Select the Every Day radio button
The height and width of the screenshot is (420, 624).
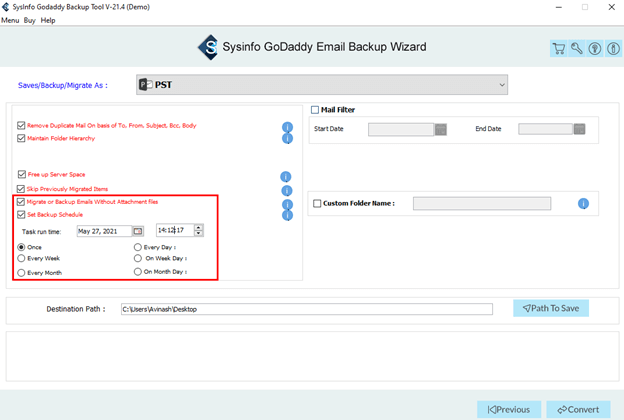tap(138, 247)
